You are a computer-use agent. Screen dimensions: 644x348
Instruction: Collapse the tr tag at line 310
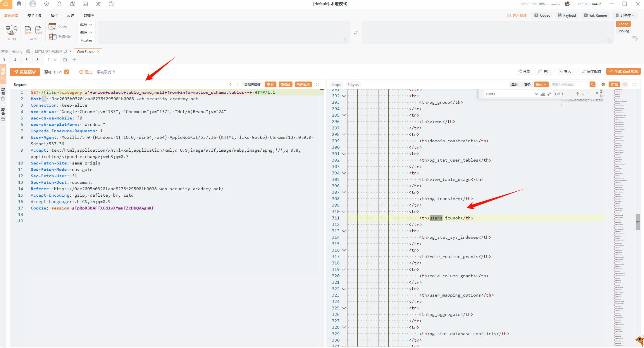[344, 212]
